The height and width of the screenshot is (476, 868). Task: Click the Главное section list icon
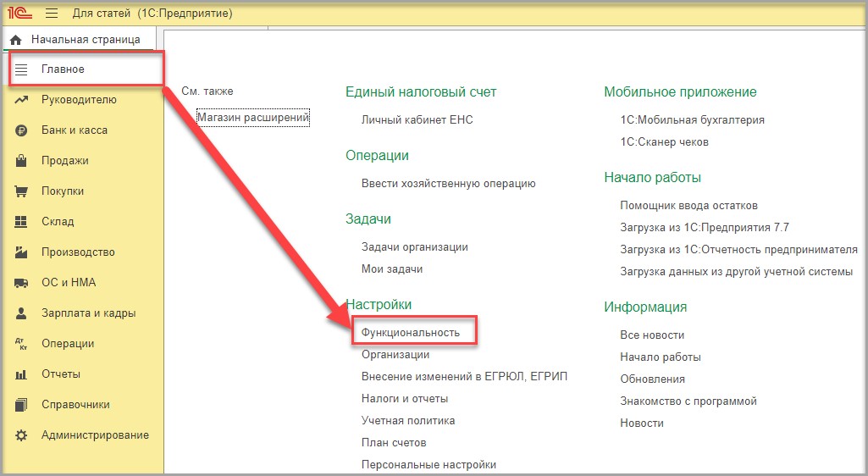[x=21, y=69]
